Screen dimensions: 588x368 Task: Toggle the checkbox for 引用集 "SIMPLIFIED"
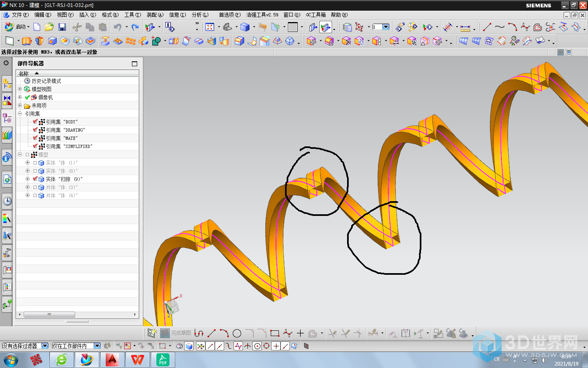click(x=35, y=146)
